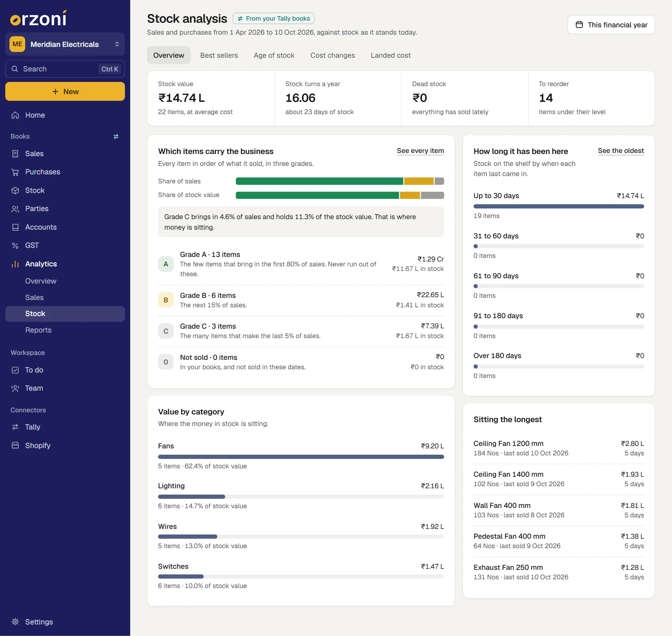Follow the See every item link
Screen dimensions: 672x636
[x=420, y=151]
